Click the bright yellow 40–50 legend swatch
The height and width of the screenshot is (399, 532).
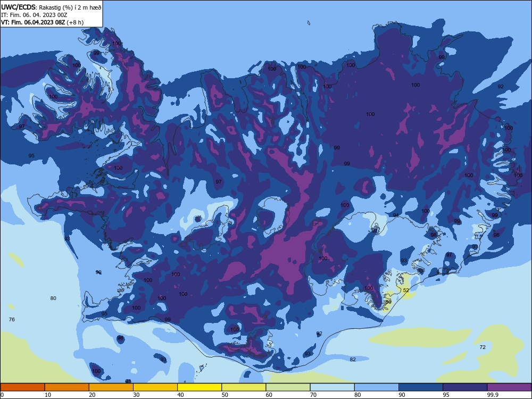[x=199, y=387]
